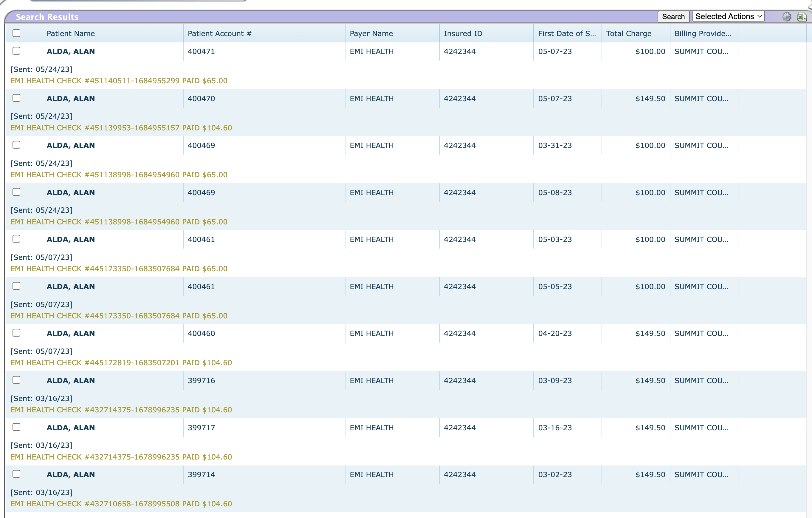Open ALDA, ALAN claim for account 399717
This screenshot has width=812, height=518.
(70, 428)
